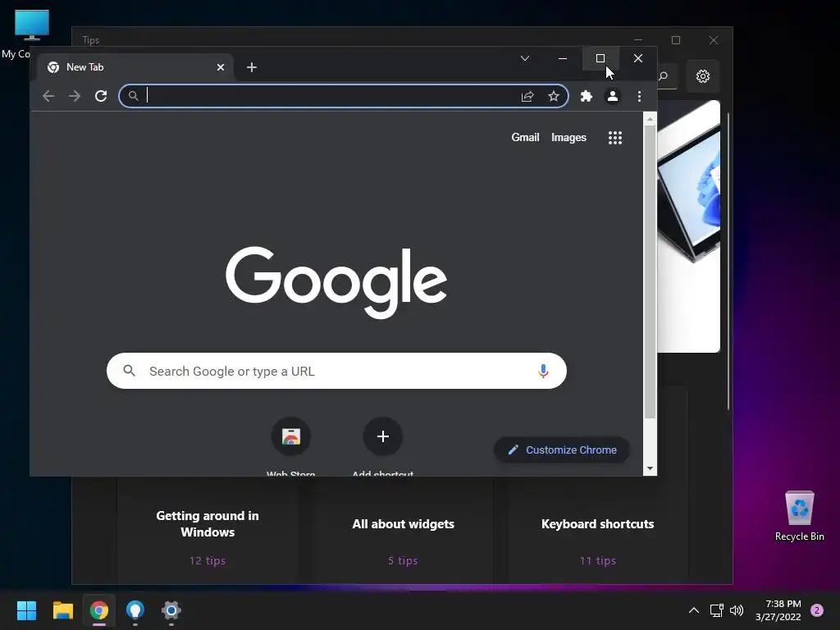Screen dimensions: 840x630
Task: Open the Chrome profile avatar menu
Action: click(x=612, y=96)
